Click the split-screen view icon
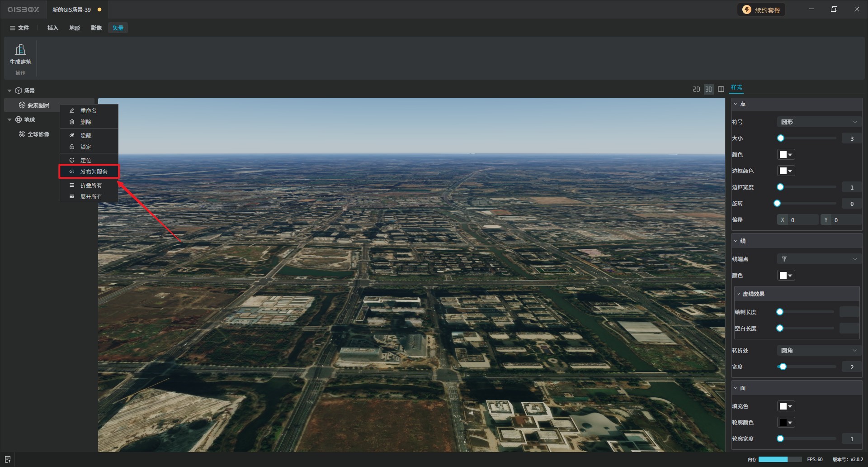Viewport: 868px width, 467px height. pos(721,89)
